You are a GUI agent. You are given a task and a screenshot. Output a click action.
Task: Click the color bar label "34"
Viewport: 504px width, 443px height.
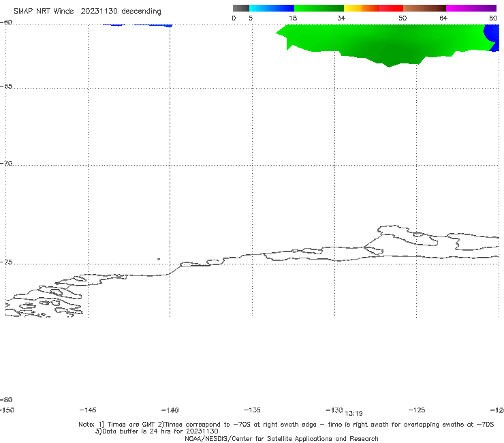(x=341, y=18)
